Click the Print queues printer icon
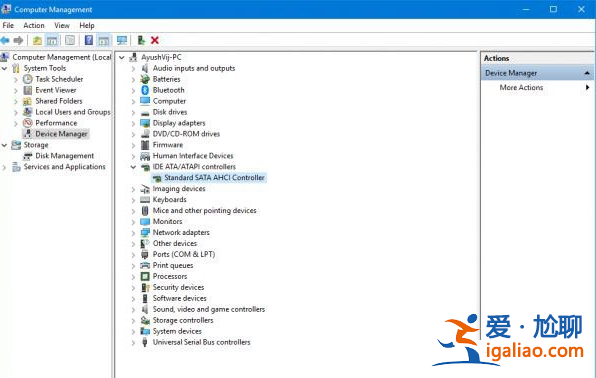 tap(145, 265)
